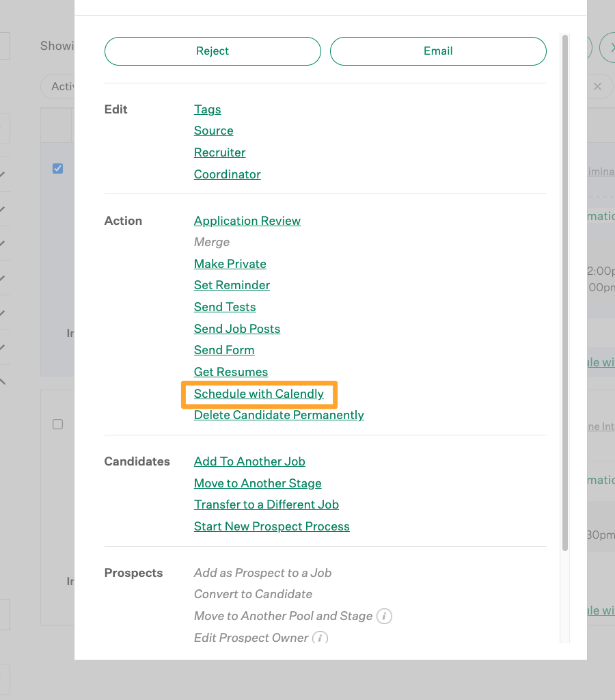
Task: Choose Move to Another Stage
Action: tap(258, 483)
